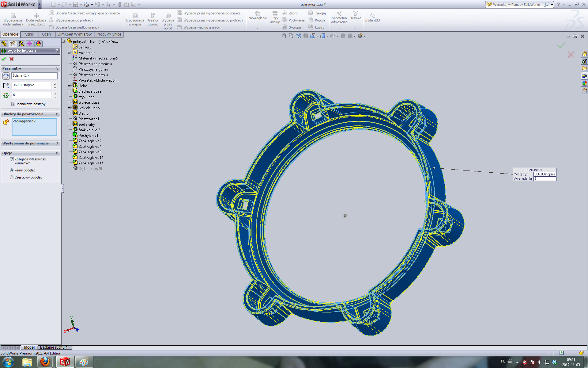Select Wycięcie przez obrót tool
588x368 pixels.
click(168, 21)
